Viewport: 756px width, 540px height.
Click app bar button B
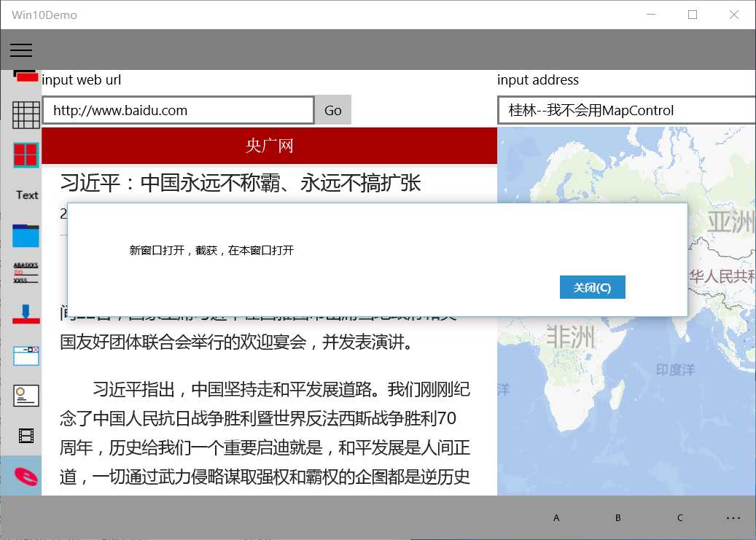click(618, 518)
